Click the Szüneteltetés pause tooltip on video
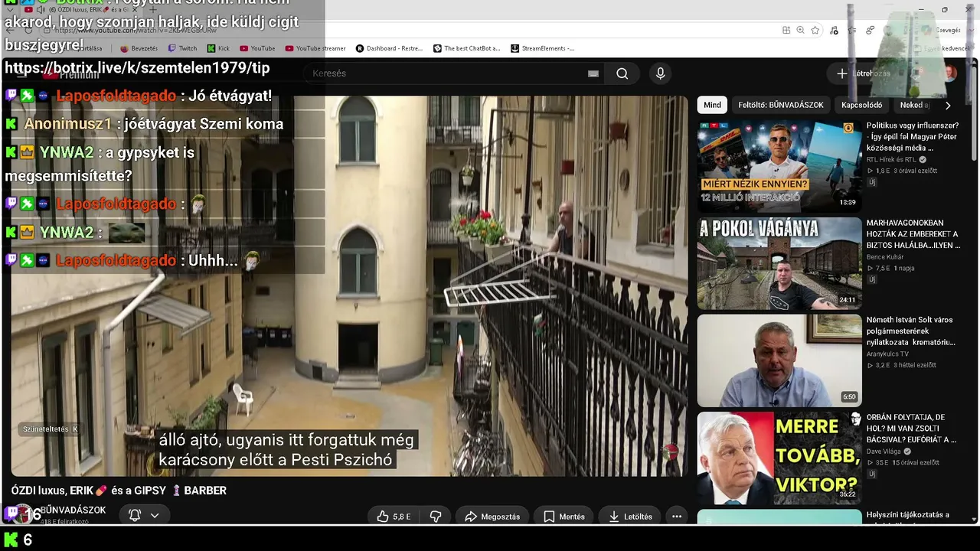Viewport: 980px width, 551px height. (x=51, y=429)
